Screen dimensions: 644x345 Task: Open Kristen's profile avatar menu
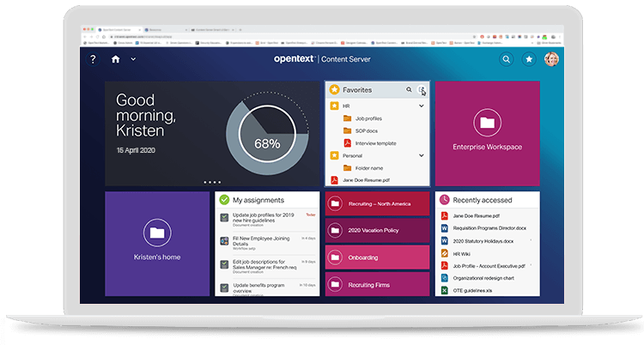click(x=551, y=59)
